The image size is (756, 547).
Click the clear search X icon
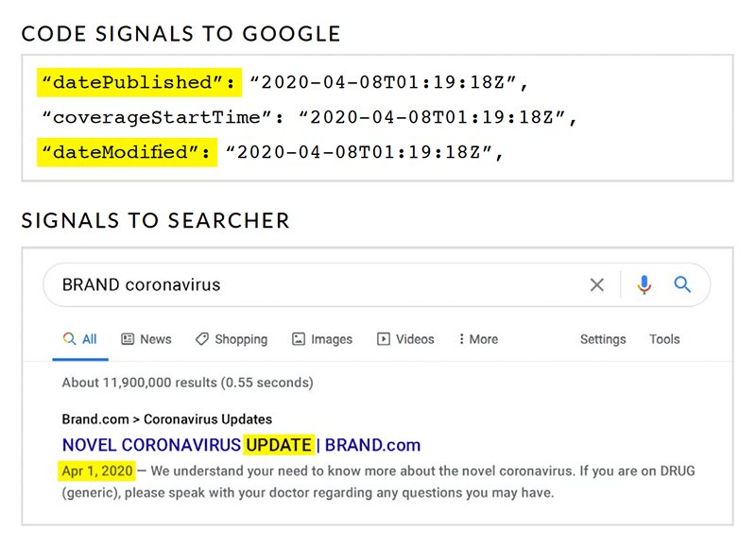point(597,284)
